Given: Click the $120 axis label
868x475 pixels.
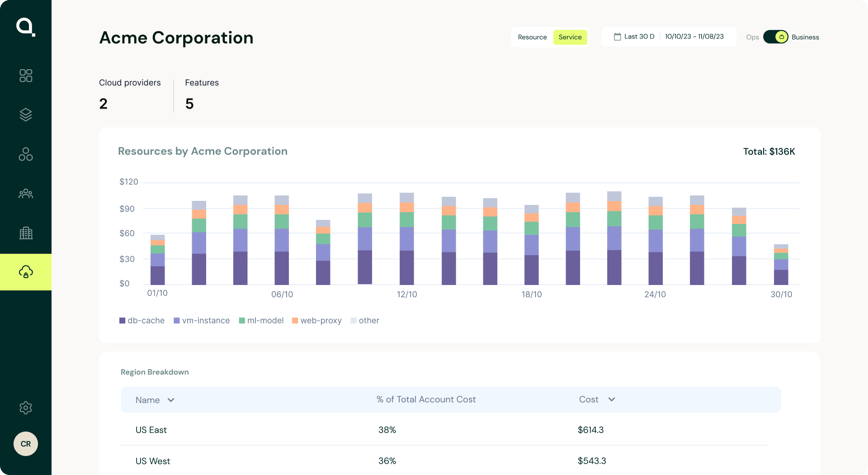Looking at the screenshot, I should [129, 182].
